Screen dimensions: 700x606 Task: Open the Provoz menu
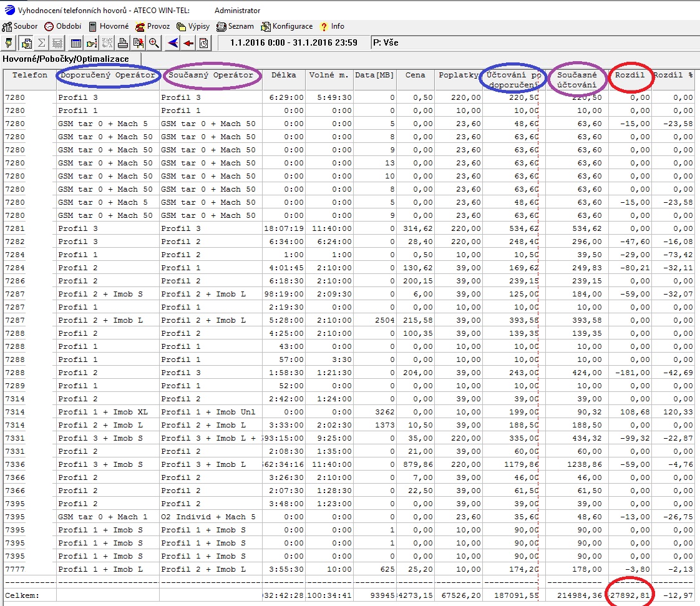(153, 26)
